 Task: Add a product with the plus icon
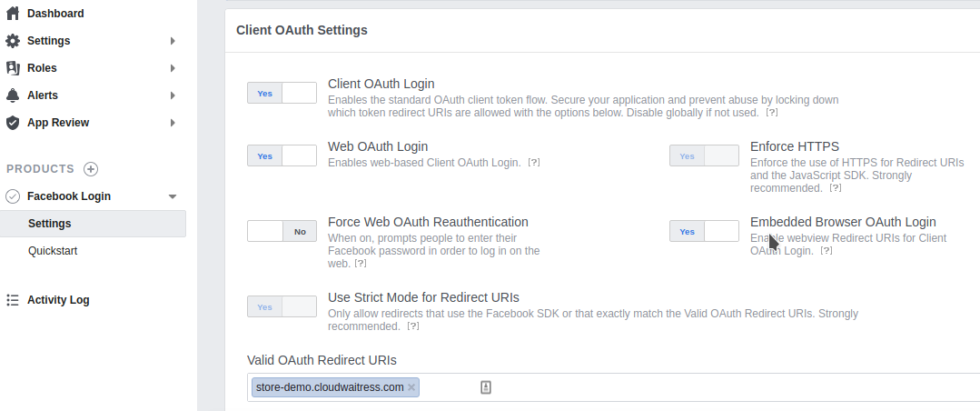coord(91,169)
